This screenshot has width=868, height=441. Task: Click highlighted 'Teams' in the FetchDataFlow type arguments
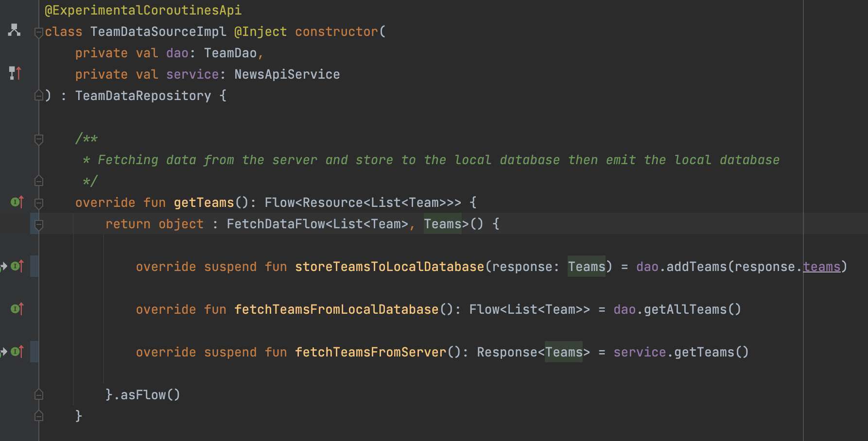[442, 224]
